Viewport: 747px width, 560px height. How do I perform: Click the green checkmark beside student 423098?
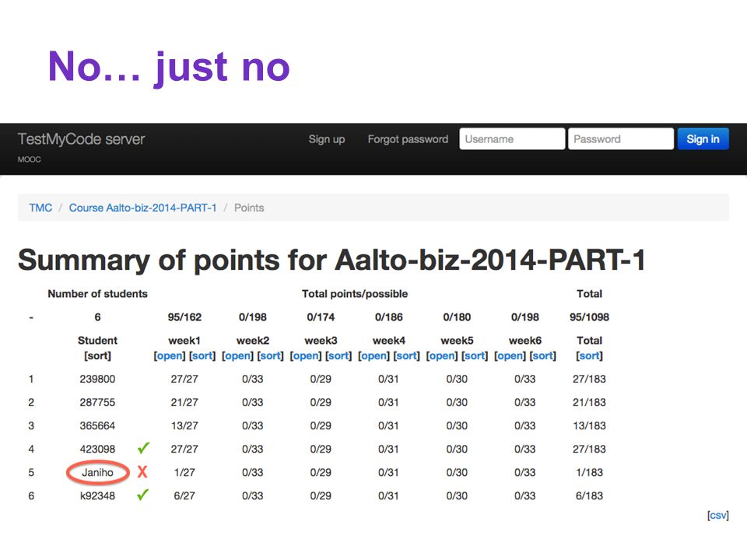(143, 448)
